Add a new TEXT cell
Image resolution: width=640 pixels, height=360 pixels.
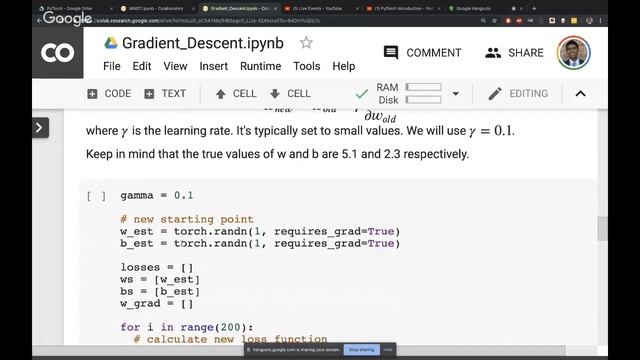pos(165,94)
